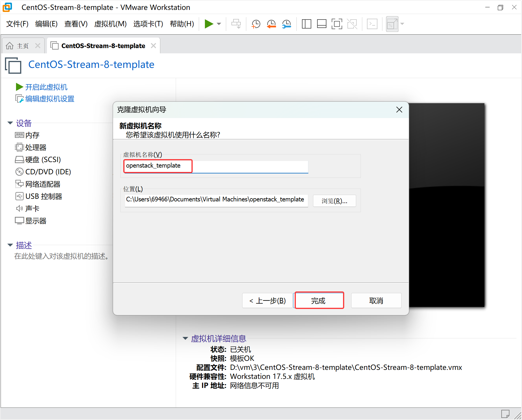Click the VMware Workstation title bar icon
This screenshot has width=522, height=420.
8,7
